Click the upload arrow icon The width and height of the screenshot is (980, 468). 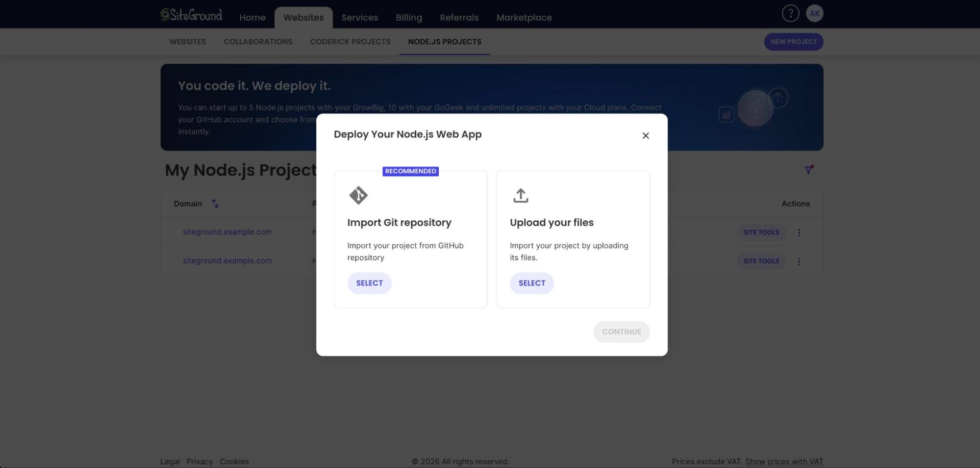pos(521,195)
